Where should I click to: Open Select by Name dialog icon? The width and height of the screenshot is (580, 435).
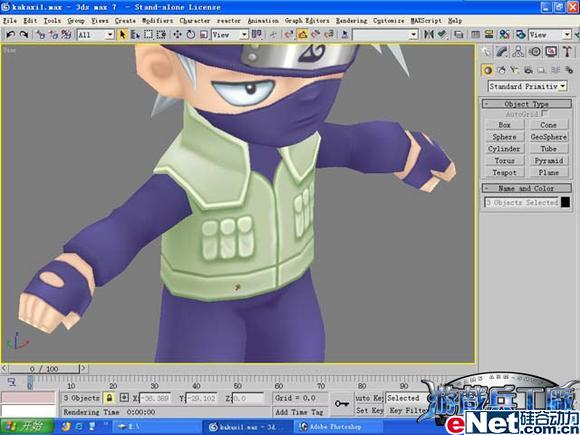coord(135,35)
